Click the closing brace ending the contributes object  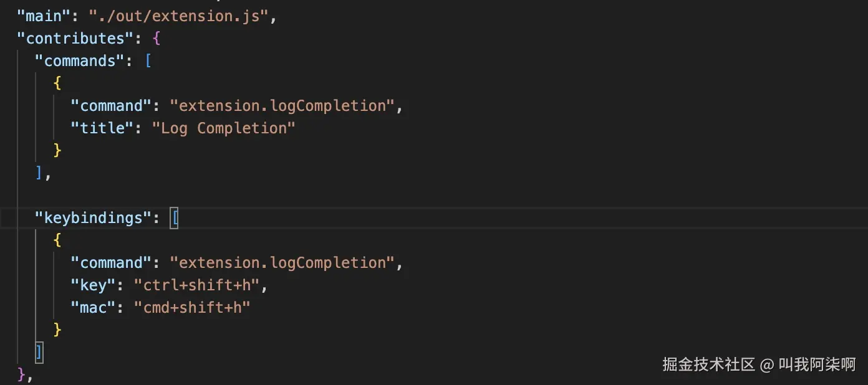22,375
